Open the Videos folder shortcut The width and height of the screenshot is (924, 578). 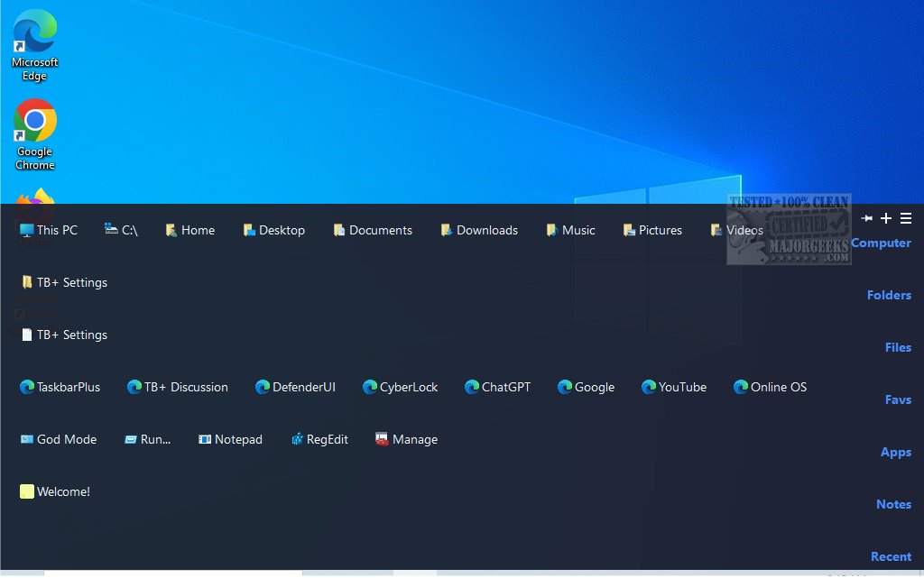coord(736,230)
